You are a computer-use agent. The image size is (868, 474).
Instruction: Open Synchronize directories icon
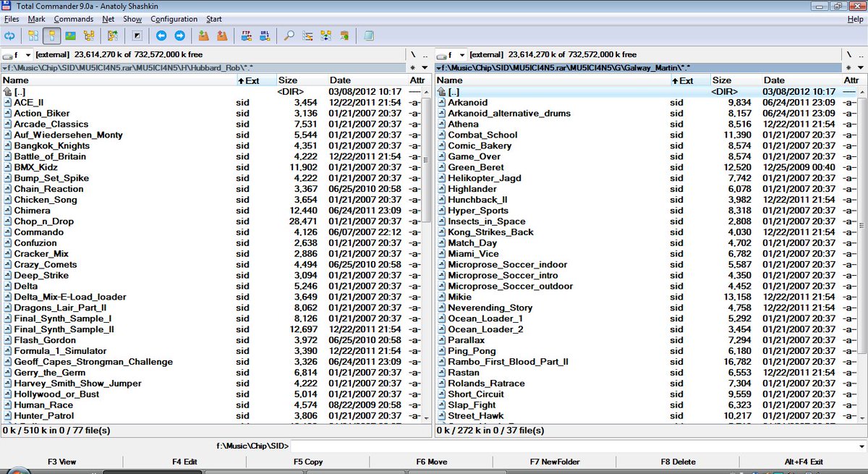tap(326, 35)
